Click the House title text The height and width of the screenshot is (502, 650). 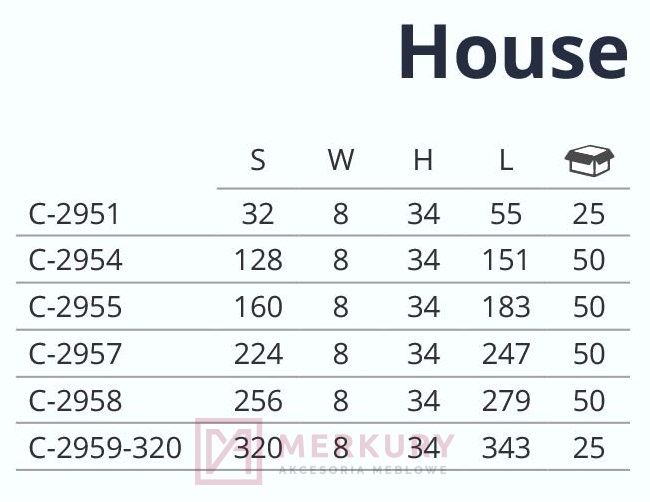[x=512, y=52]
